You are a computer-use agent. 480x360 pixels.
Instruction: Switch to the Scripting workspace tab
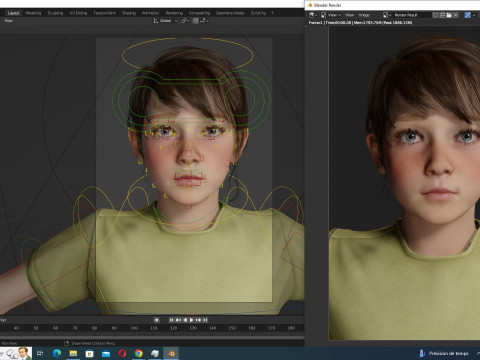pos(258,13)
